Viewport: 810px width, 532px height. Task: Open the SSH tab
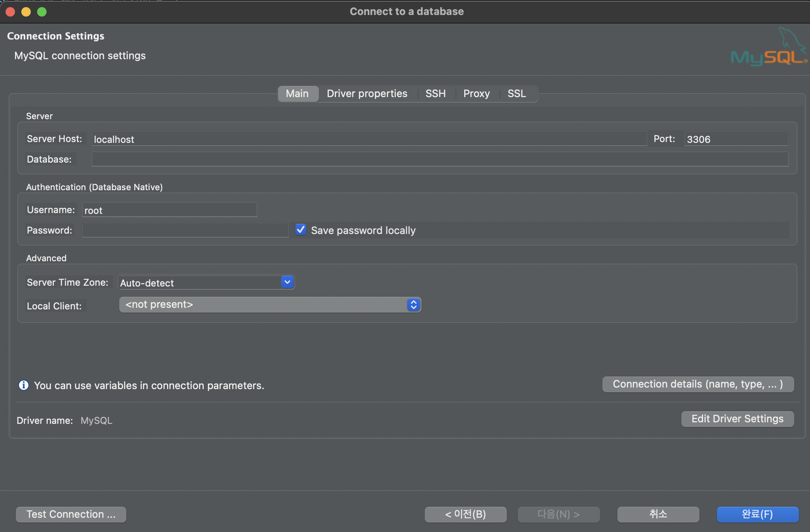pos(435,94)
